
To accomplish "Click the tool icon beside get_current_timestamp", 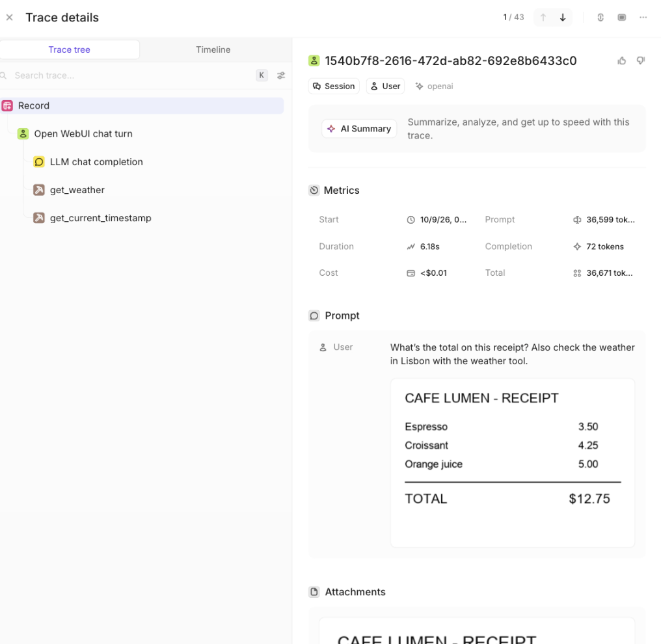I will click(39, 219).
